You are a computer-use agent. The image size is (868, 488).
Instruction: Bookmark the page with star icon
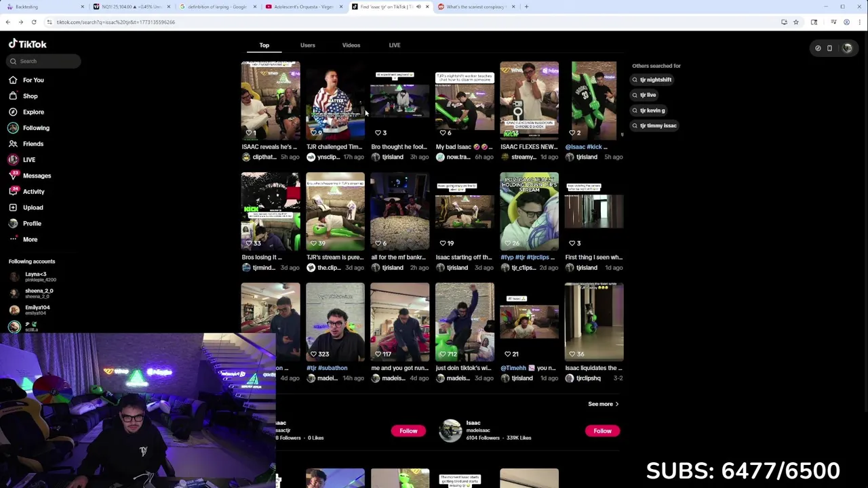796,22
